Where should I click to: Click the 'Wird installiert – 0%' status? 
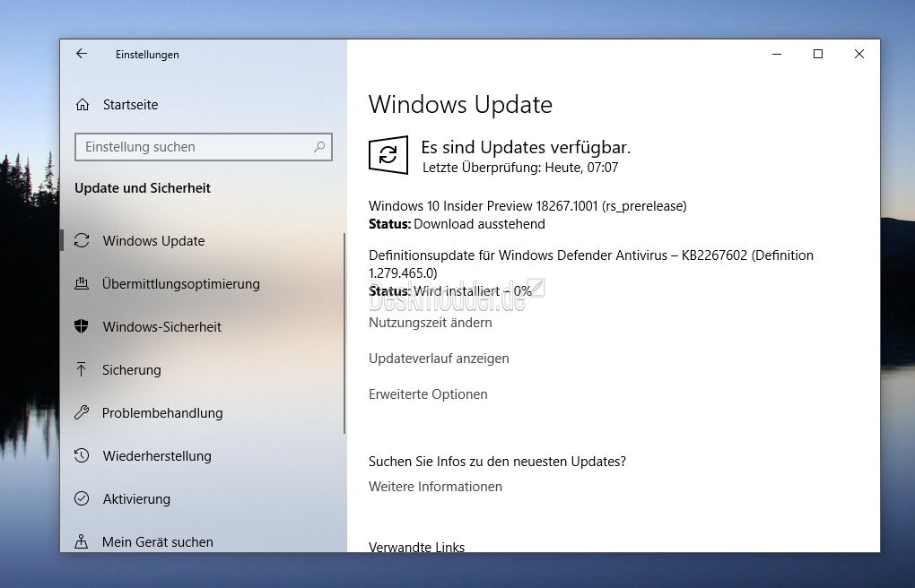pyautogui.click(x=473, y=291)
